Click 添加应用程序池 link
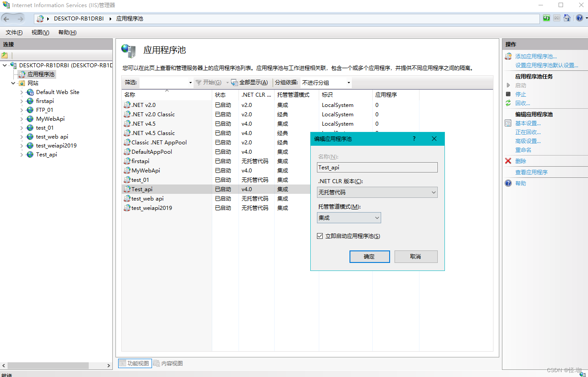 [x=536, y=57]
